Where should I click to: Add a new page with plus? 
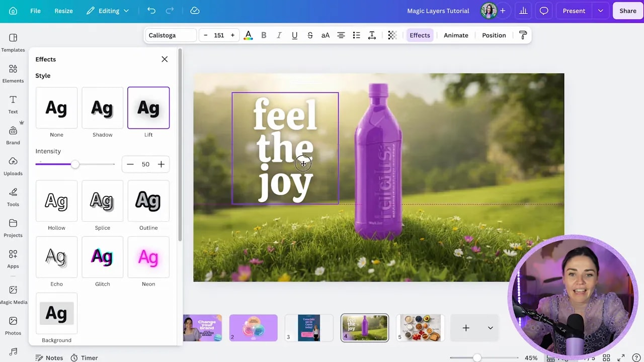pos(466,328)
